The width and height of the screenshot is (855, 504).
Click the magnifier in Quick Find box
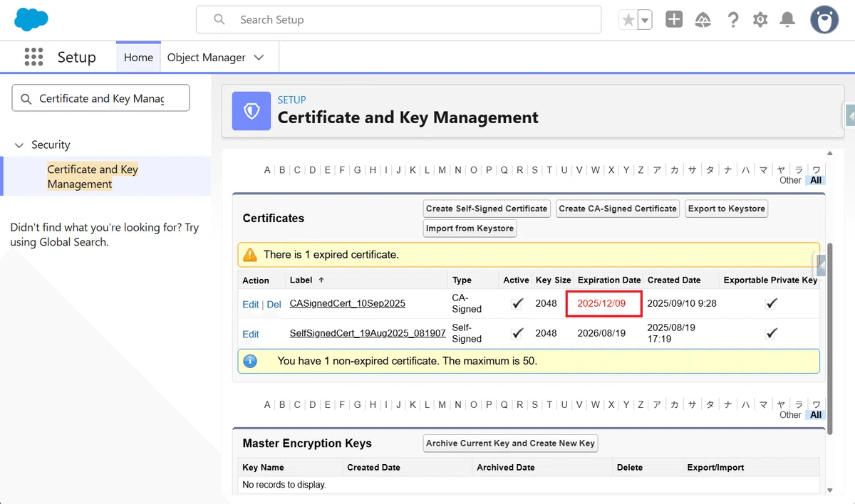pyautogui.click(x=26, y=98)
